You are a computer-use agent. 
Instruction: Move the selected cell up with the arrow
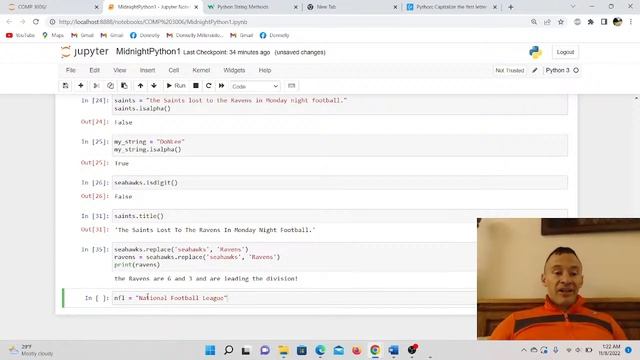point(140,86)
